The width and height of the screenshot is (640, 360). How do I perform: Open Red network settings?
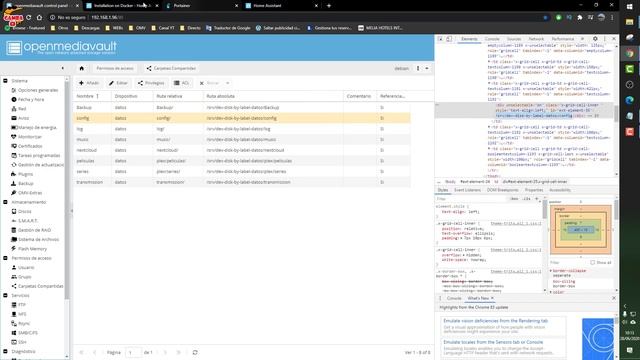pyautogui.click(x=22, y=109)
